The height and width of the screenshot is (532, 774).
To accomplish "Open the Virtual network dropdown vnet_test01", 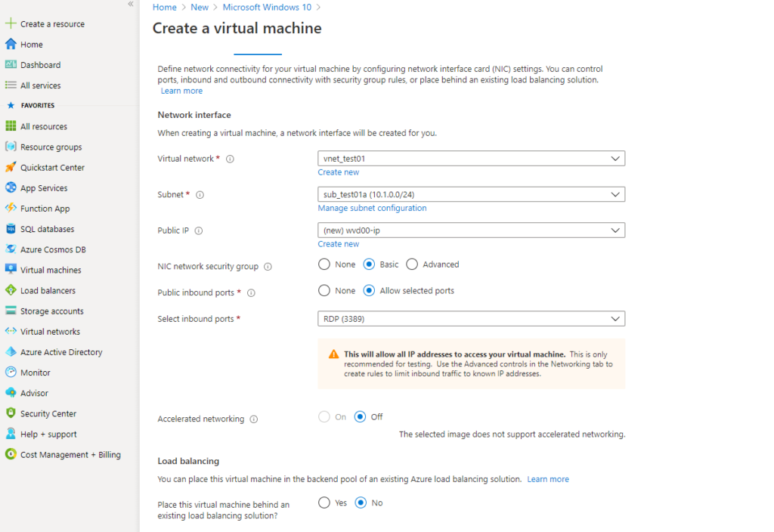I will (472, 159).
